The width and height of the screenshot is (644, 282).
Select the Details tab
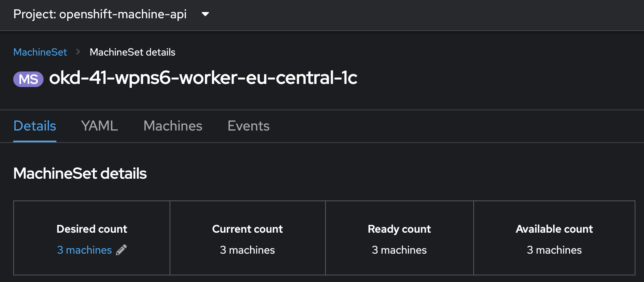coord(35,126)
